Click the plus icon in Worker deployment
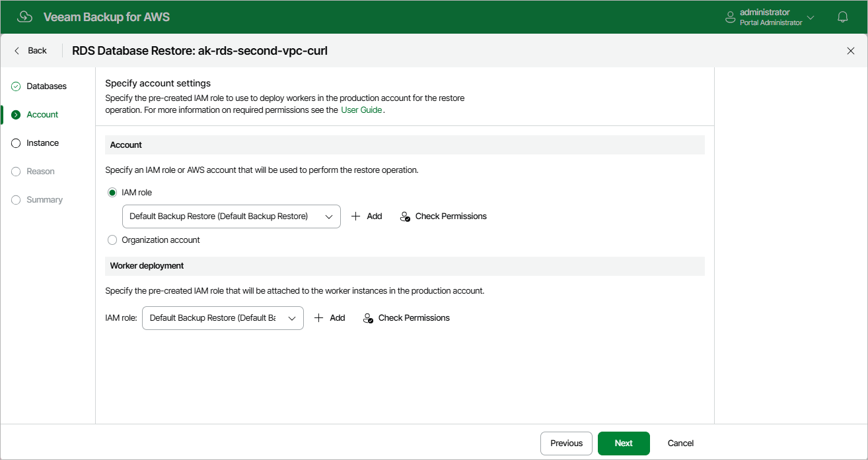This screenshot has height=460, width=868. click(318, 318)
